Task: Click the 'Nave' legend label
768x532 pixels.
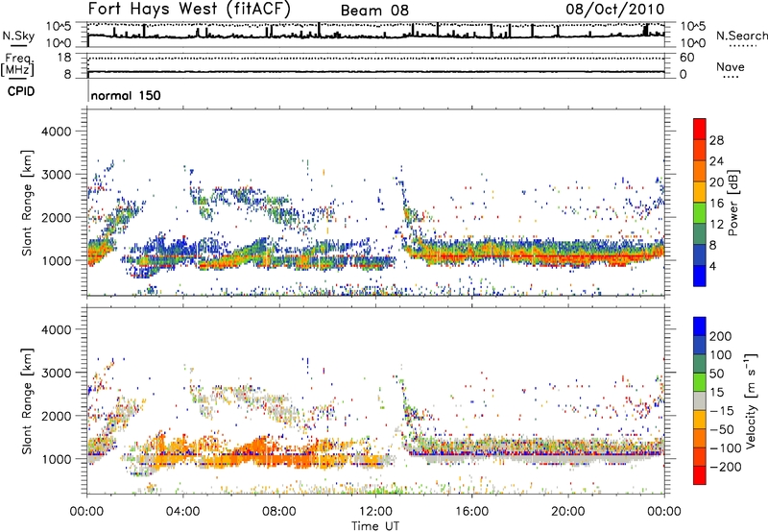Action: 731,66
